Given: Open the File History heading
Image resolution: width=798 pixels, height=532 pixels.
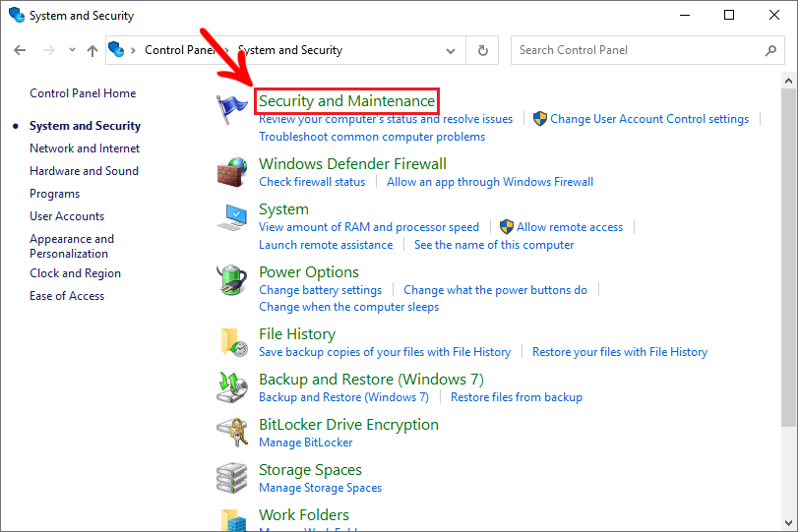Looking at the screenshot, I should click(297, 334).
